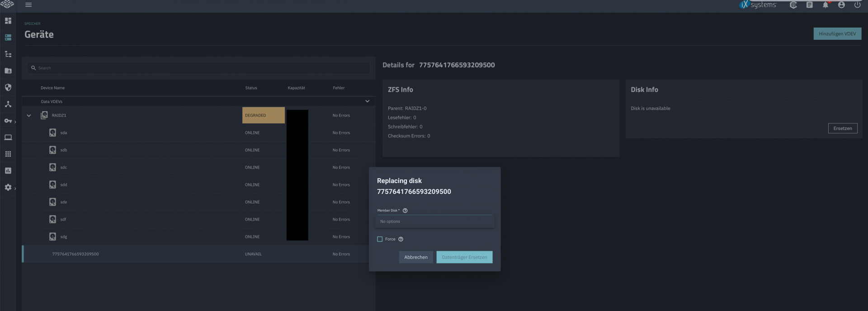Click the disk icon for sdc
The width and height of the screenshot is (868, 311).
tap(52, 167)
